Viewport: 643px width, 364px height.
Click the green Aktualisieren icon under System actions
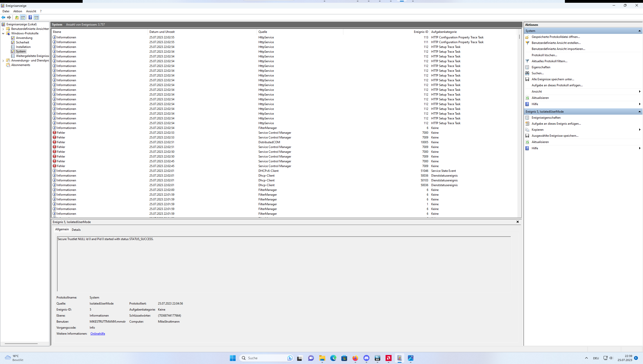[x=527, y=98]
